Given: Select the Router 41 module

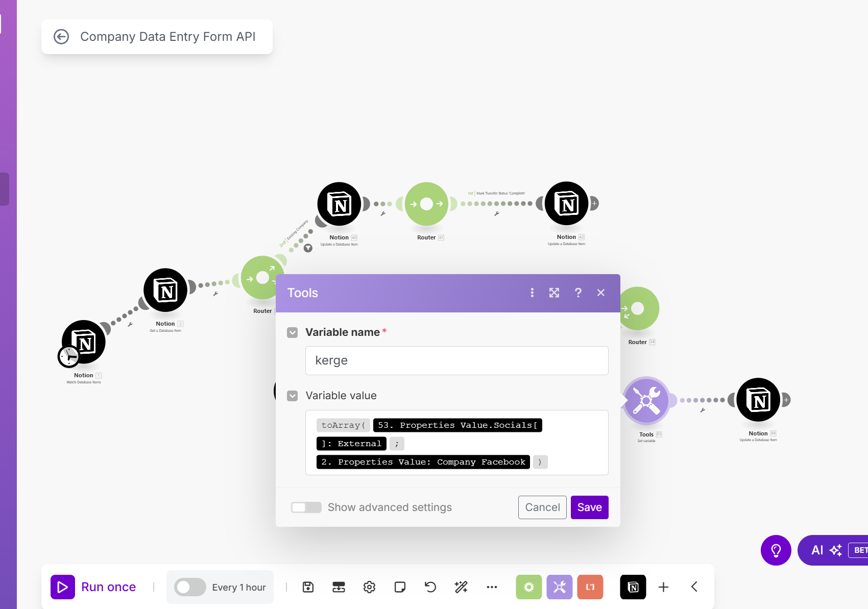Looking at the screenshot, I should point(426,204).
